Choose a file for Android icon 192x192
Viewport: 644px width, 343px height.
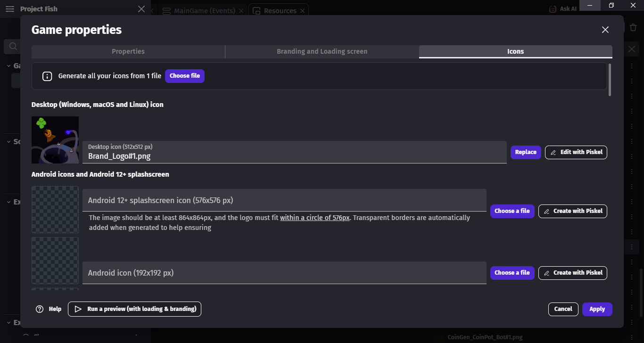point(512,273)
